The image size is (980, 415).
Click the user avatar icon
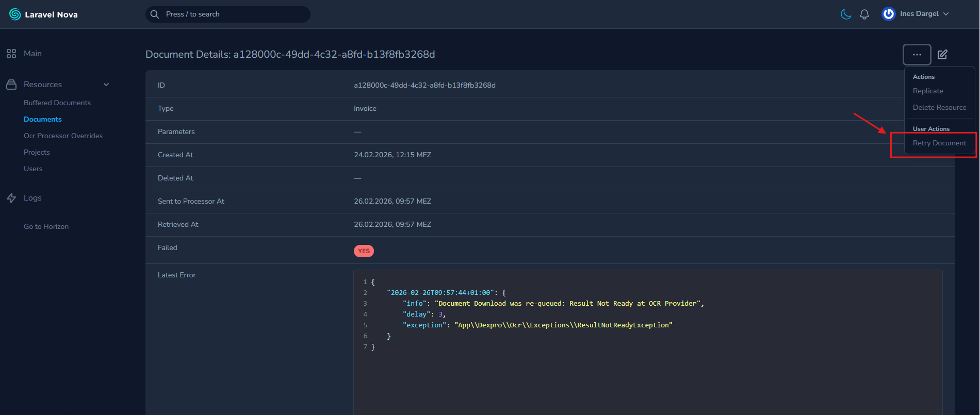coord(888,14)
